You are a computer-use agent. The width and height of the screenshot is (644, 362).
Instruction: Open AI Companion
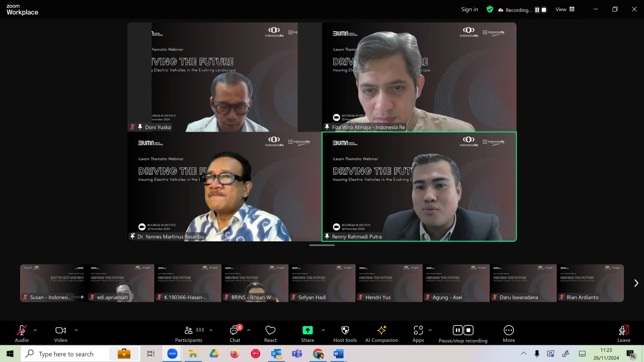click(x=382, y=333)
